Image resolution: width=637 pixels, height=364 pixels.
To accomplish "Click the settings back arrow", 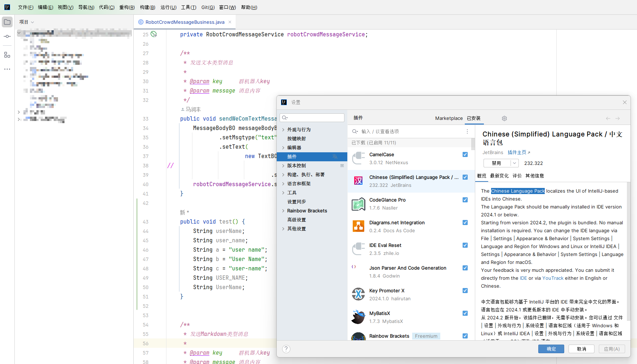I will (608, 118).
